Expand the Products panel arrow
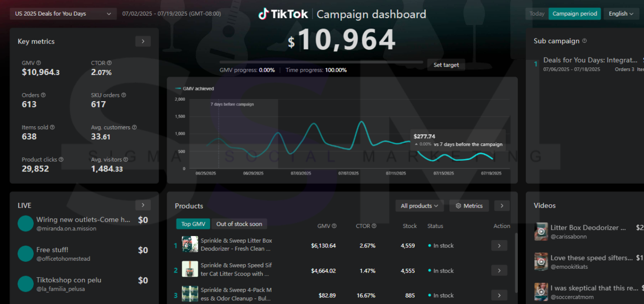Viewport: 644px width, 304px height. (502, 206)
